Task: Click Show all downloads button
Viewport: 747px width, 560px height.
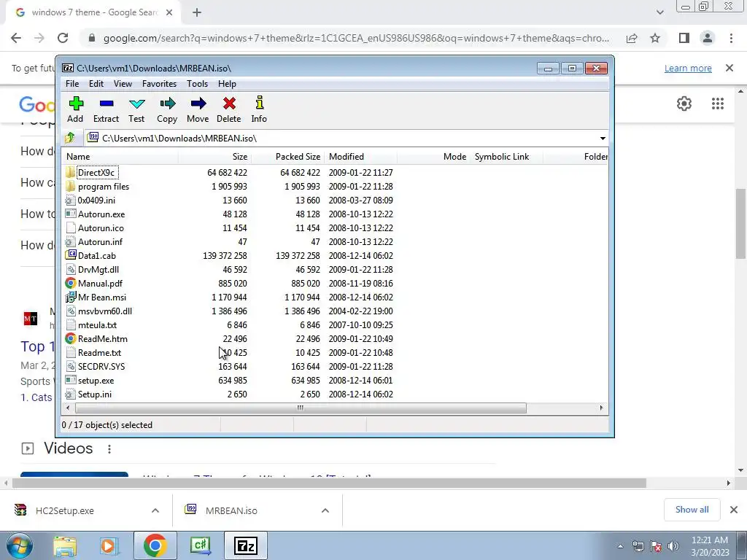Action: pos(692,510)
